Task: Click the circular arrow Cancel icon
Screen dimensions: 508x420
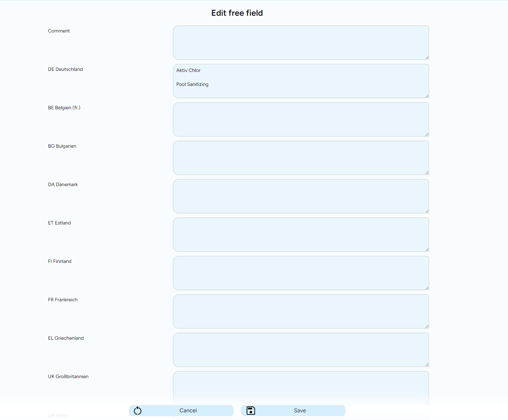Action: pos(138,411)
